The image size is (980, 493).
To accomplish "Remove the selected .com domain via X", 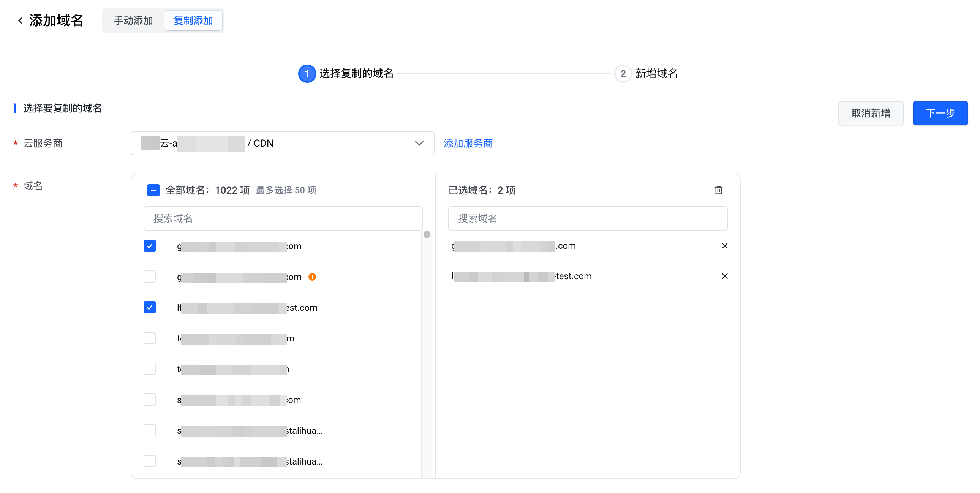I will [x=724, y=246].
